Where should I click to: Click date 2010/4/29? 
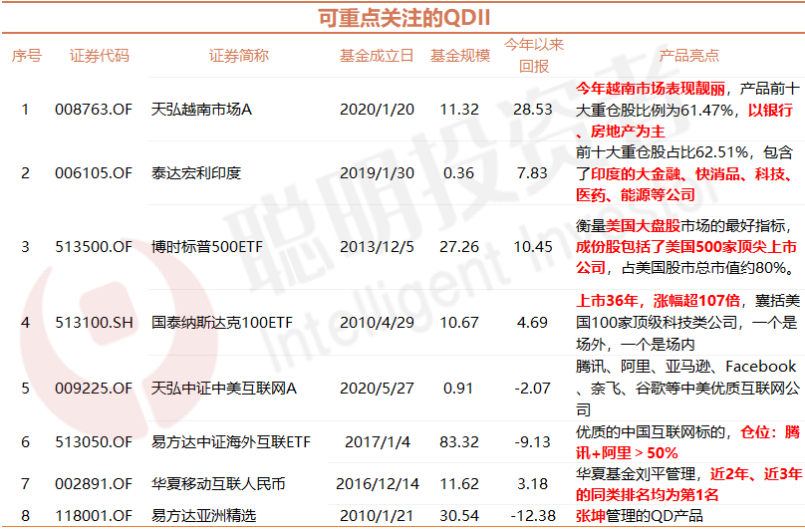[377, 323]
